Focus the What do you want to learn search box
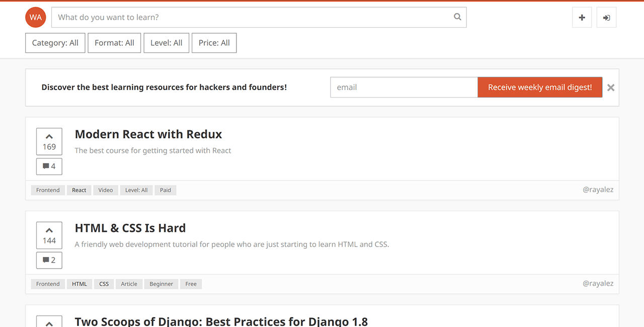 259,17
